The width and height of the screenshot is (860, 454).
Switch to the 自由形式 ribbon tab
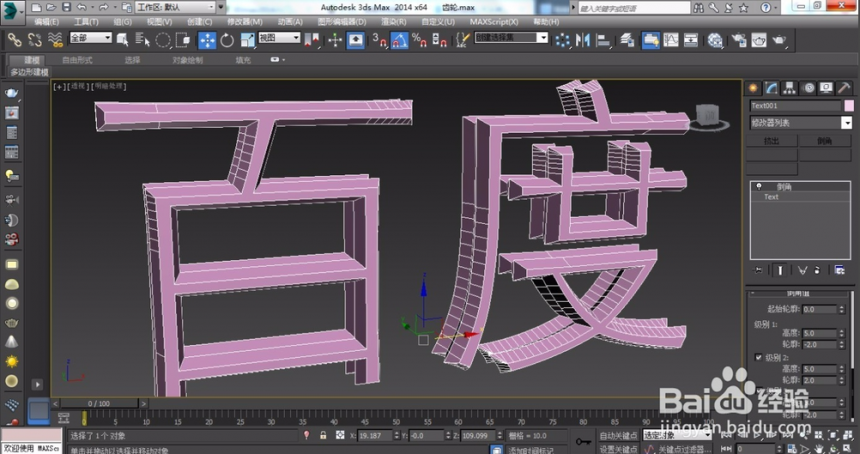[x=77, y=60]
